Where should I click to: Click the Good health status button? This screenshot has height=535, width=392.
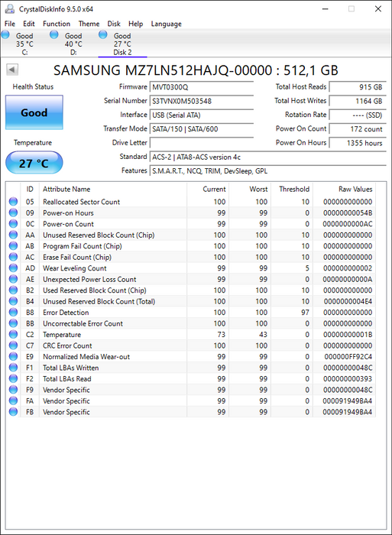[x=34, y=112]
